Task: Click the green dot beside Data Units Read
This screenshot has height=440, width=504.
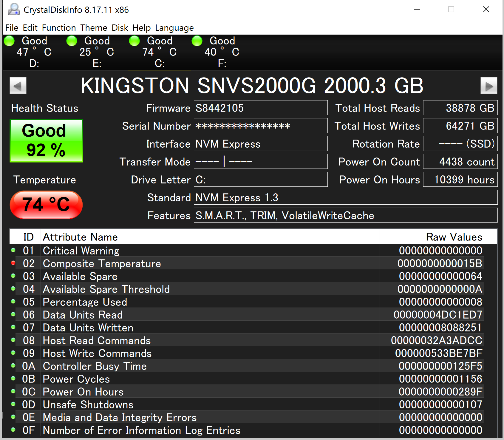Action: (x=13, y=314)
